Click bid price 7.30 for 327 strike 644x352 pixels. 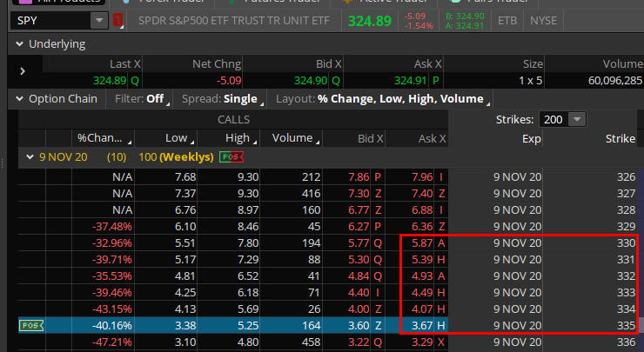[x=359, y=193]
